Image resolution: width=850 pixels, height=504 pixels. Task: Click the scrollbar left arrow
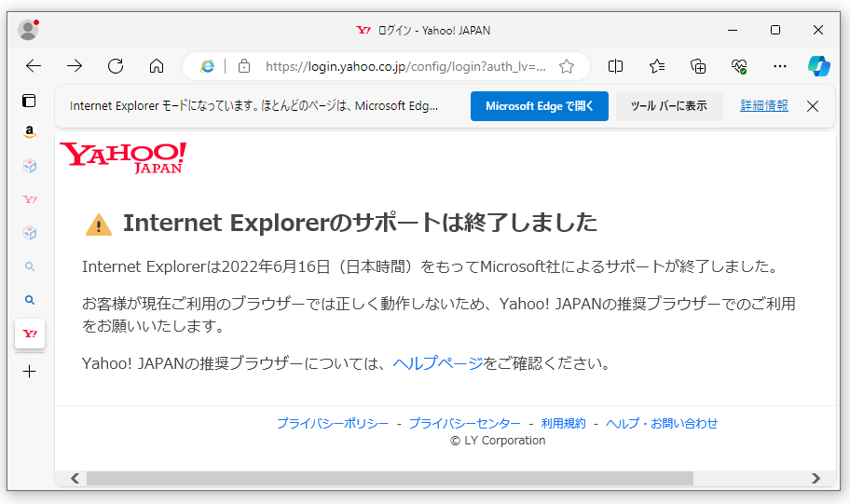[x=75, y=478]
